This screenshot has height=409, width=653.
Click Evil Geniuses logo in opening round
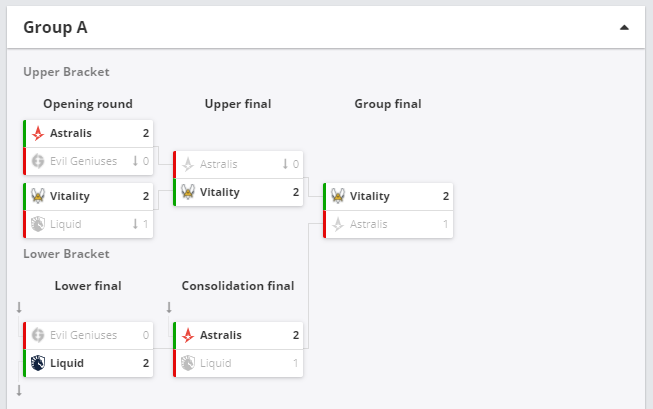[38, 161]
